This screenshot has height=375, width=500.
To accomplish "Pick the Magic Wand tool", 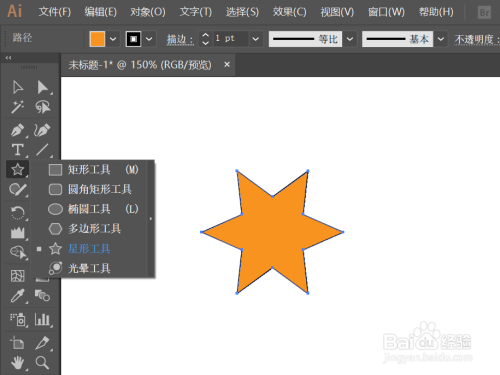I will tap(17, 107).
